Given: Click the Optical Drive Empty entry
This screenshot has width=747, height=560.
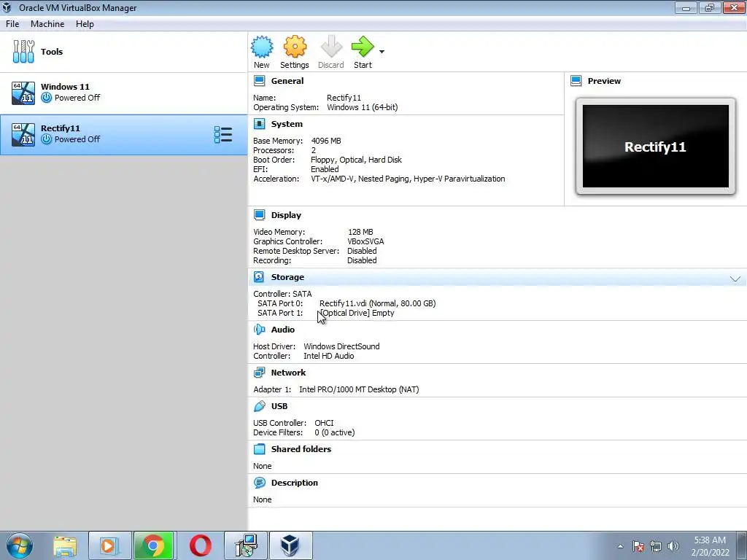Looking at the screenshot, I should (x=357, y=313).
